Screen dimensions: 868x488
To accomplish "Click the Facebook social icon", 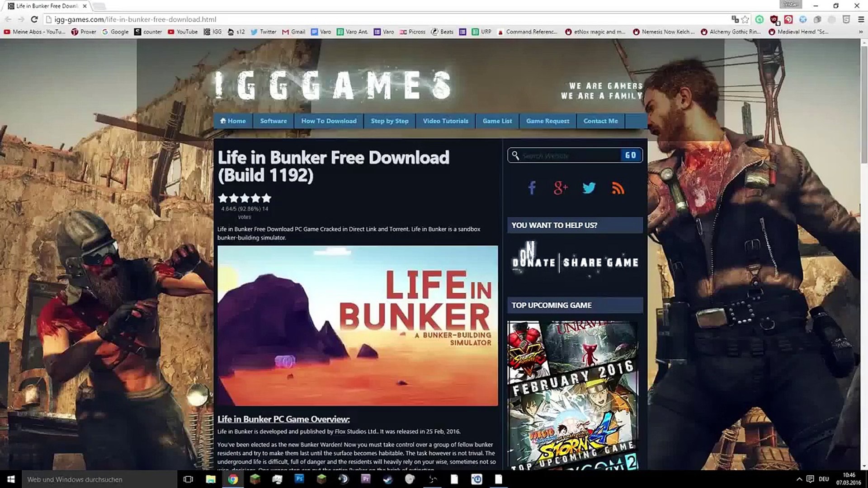I will pos(532,188).
